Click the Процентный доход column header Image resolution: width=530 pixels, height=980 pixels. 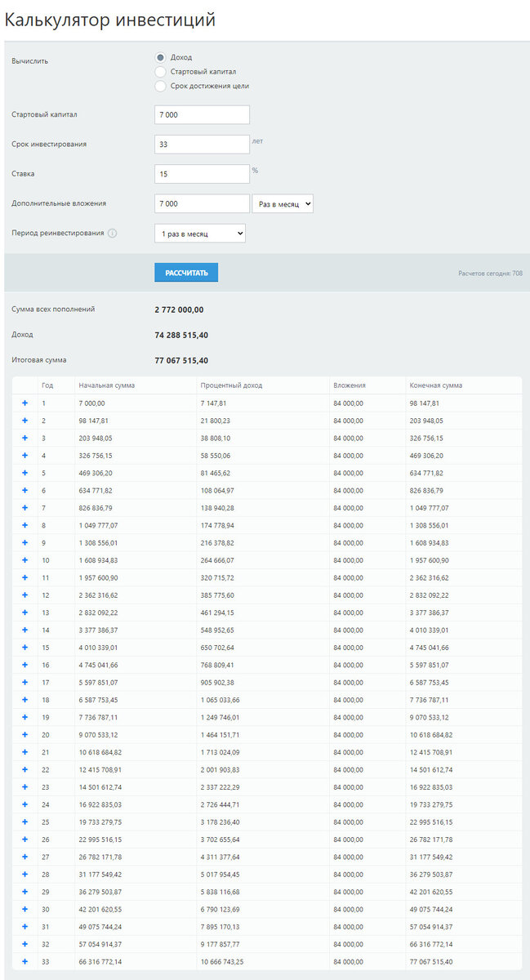click(231, 385)
